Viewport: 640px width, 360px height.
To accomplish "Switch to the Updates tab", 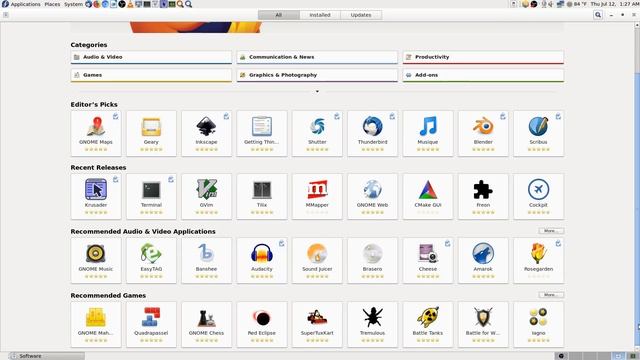I will pyautogui.click(x=361, y=15).
